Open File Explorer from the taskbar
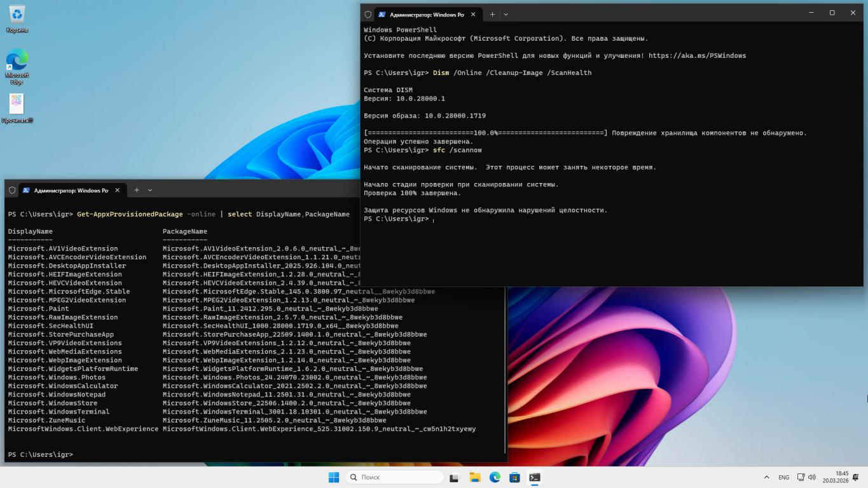This screenshot has width=868, height=488. pos(474,477)
